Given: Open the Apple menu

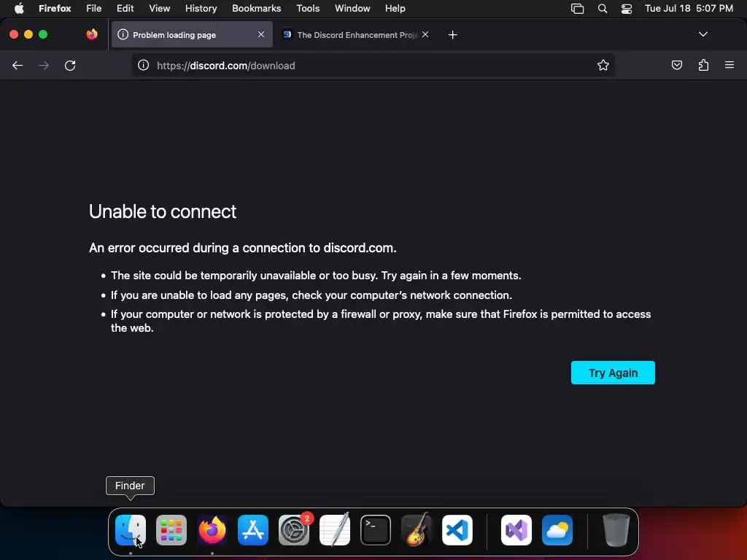Looking at the screenshot, I should click(19, 9).
